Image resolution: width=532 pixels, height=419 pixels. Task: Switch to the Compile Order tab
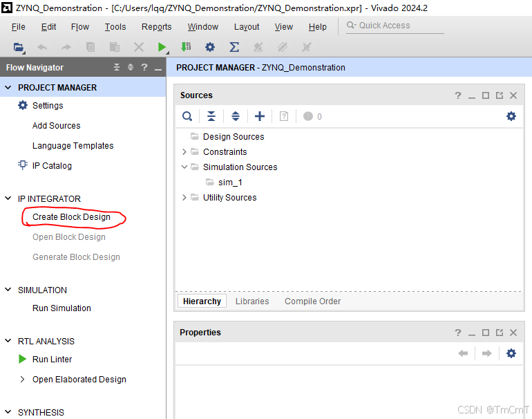click(x=312, y=301)
